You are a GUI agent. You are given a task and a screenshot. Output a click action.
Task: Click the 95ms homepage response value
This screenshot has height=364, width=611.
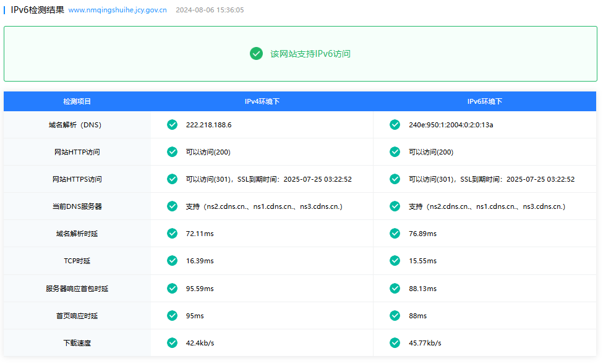tap(194, 316)
